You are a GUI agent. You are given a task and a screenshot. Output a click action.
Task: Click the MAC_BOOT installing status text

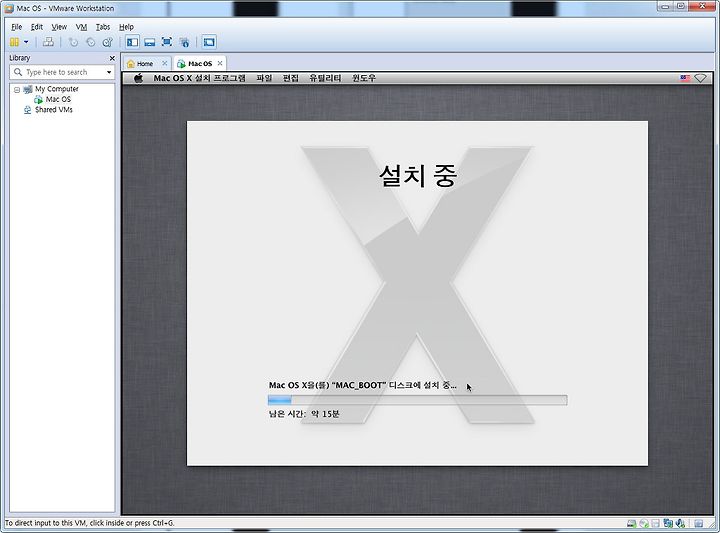(x=363, y=385)
